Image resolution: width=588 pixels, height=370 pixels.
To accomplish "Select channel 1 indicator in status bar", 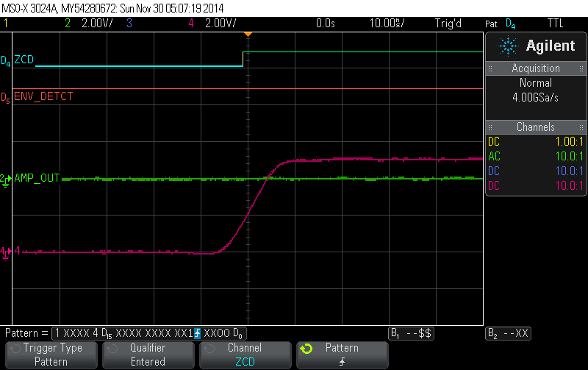I will (6, 24).
